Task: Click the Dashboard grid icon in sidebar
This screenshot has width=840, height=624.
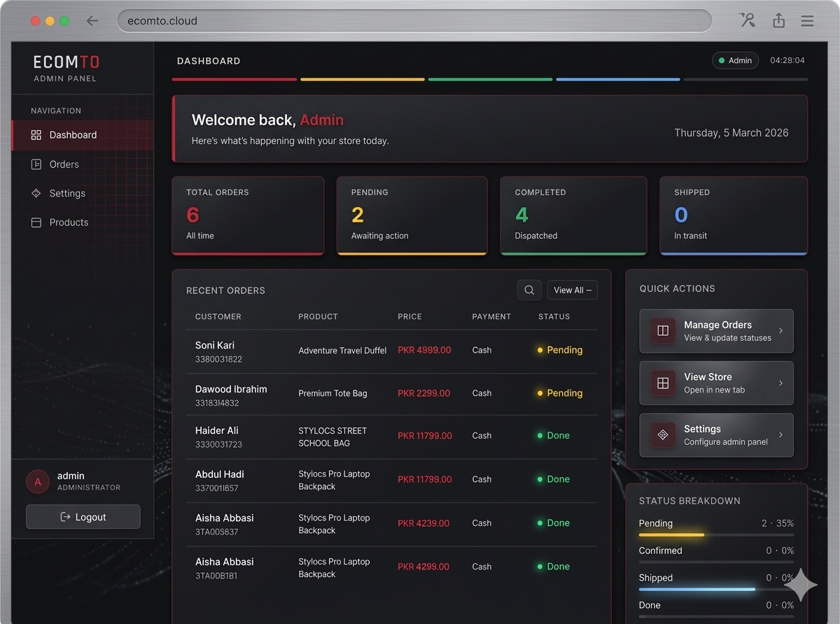Action: tap(36, 135)
